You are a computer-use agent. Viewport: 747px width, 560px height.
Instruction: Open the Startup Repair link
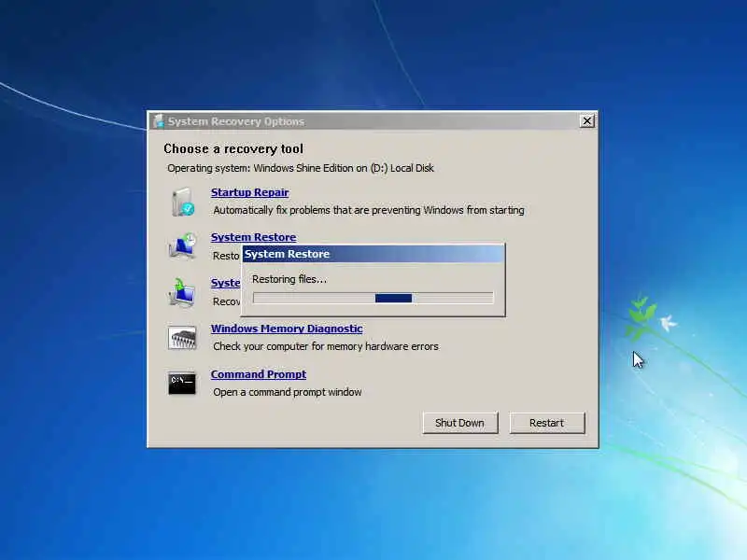click(249, 192)
